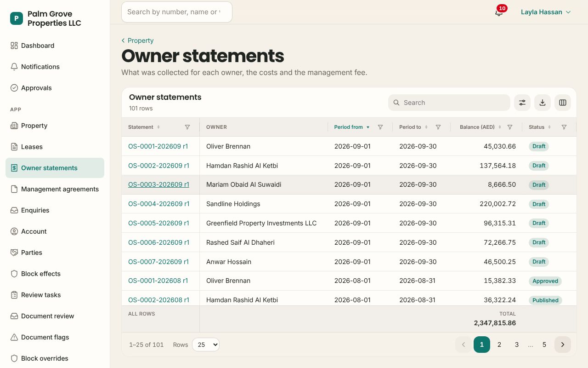Go to previous page arrow
This screenshot has height=368, width=588.
pyautogui.click(x=464, y=345)
